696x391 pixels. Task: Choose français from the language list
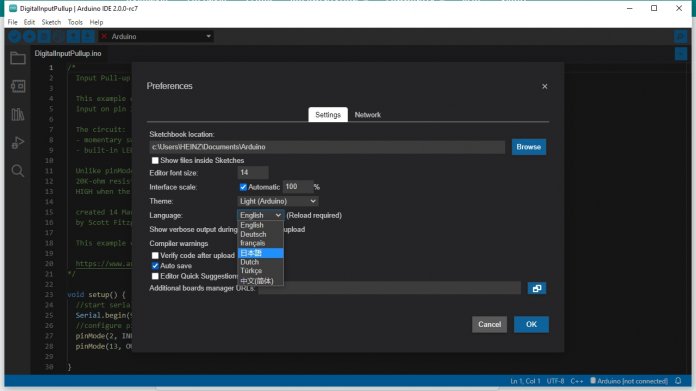[x=260, y=243]
